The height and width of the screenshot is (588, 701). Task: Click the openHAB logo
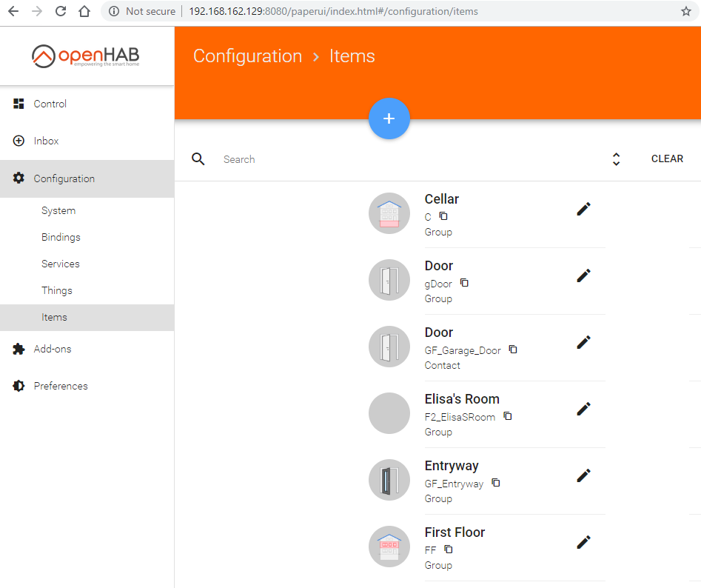(85, 56)
